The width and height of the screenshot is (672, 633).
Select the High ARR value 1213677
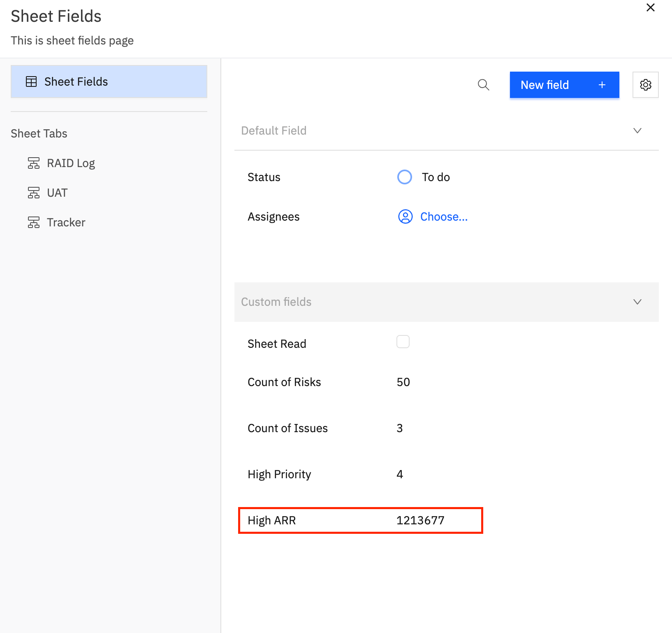click(x=420, y=521)
